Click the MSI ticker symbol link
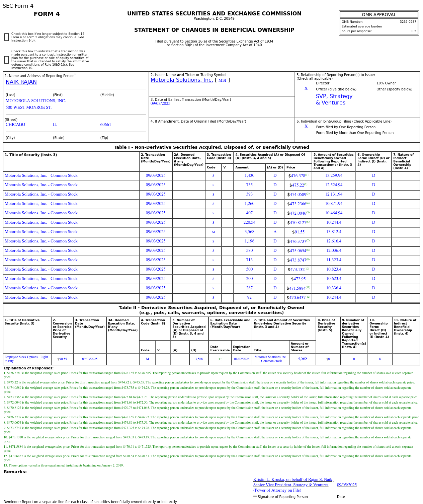 [x=222, y=80]
